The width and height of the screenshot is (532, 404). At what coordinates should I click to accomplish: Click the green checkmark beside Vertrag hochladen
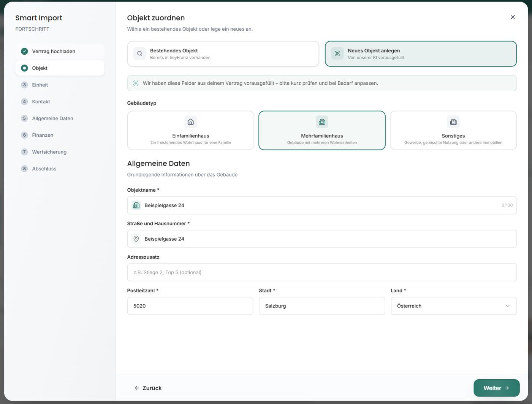(24, 51)
